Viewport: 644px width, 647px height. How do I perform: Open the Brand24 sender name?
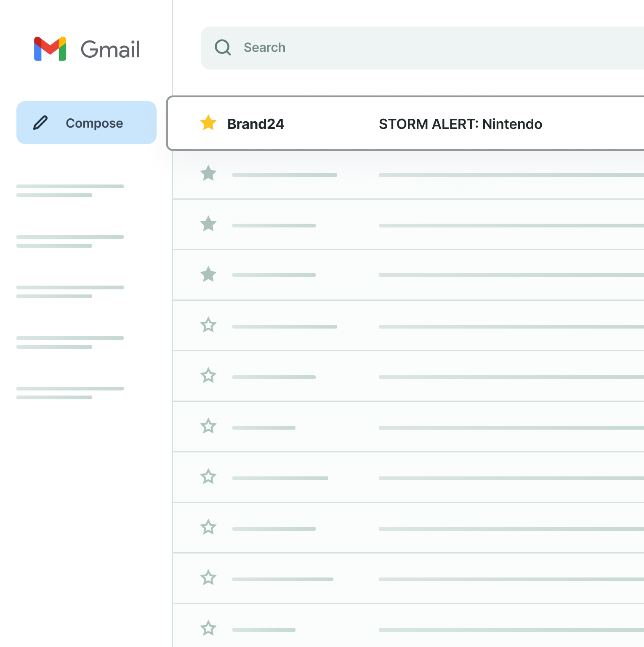tap(255, 124)
